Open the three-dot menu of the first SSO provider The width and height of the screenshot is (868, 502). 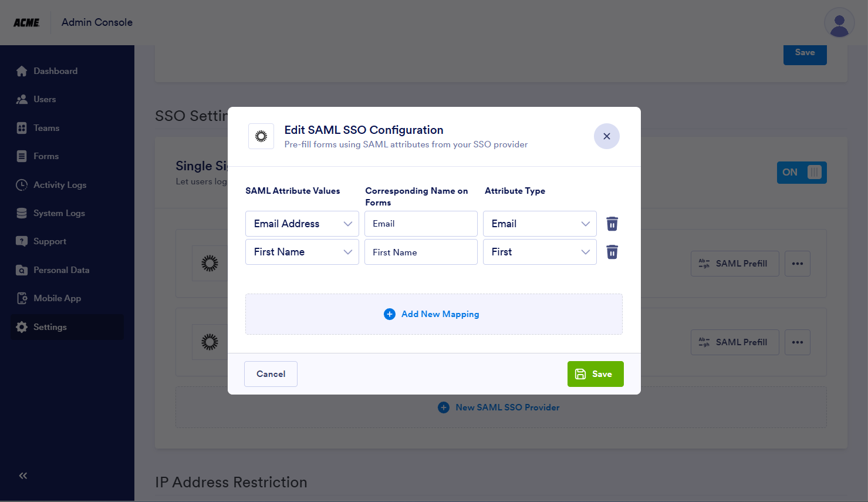pos(797,264)
